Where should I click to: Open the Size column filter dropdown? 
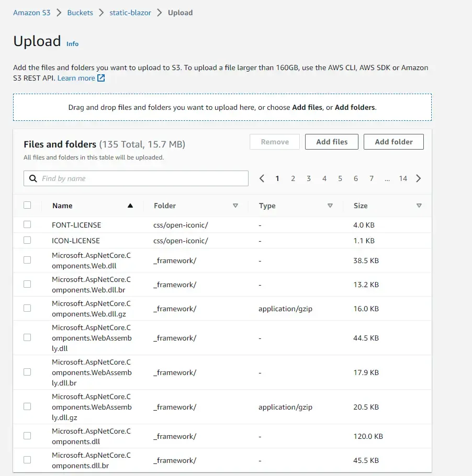(x=419, y=206)
